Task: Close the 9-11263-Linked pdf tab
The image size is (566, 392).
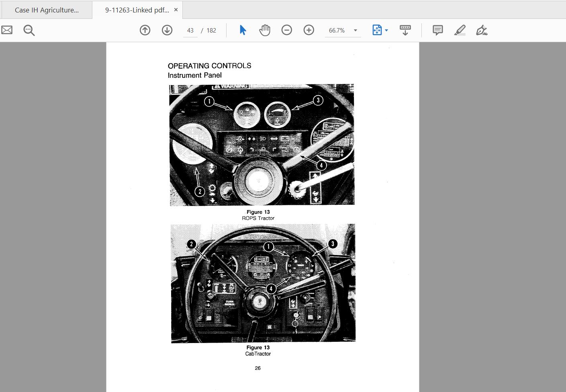Action: coord(176,10)
